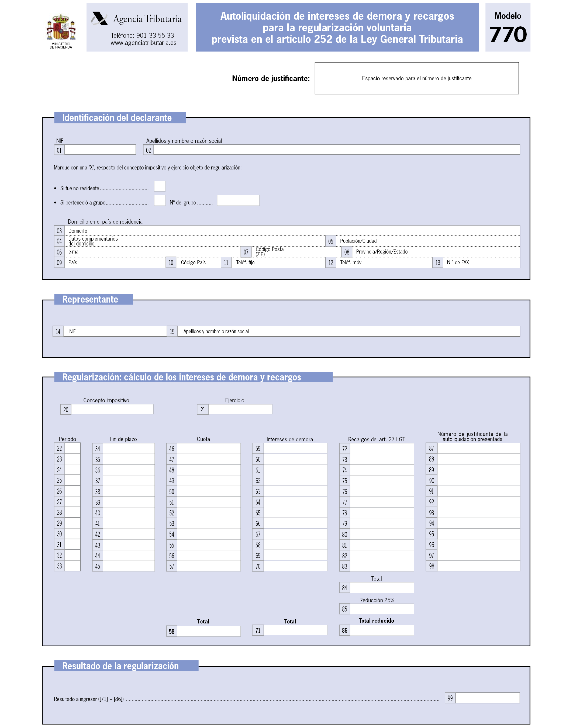Click the Código Postal (ZIP) field 07
Viewport: 573px width, 728px height.
pos(296,252)
